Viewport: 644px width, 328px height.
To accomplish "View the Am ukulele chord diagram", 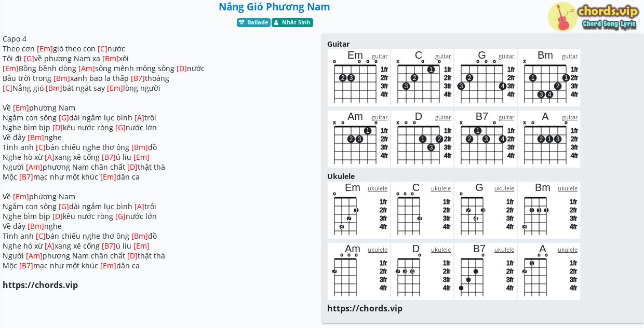I will tap(358, 271).
